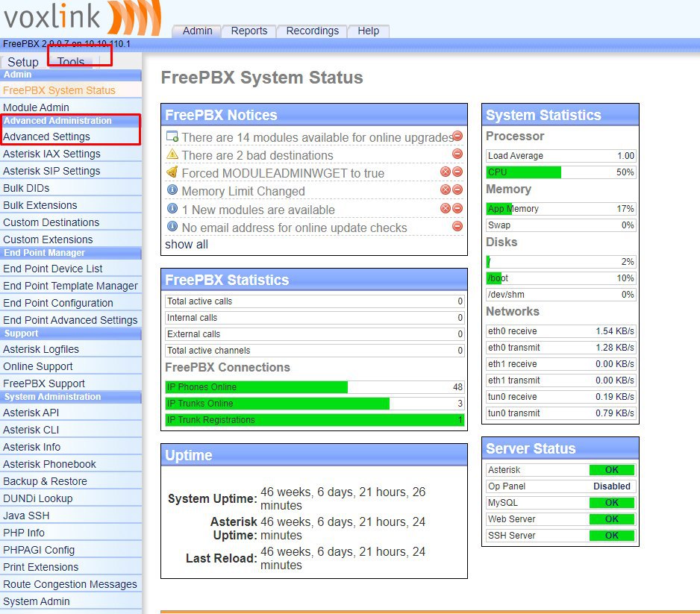This screenshot has width=700, height=614.
Task: Click red minus icon on Forced MODULEADMINWGET notice
Action: (457, 172)
